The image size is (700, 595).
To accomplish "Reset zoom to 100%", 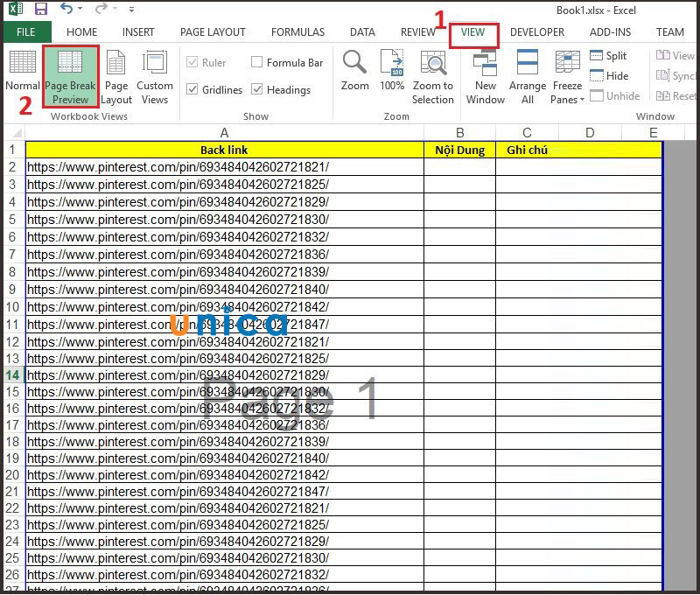I will [392, 70].
